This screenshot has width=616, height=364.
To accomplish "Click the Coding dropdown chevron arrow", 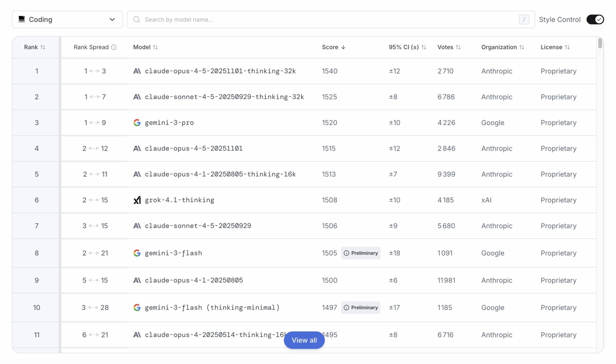I will pyautogui.click(x=112, y=20).
